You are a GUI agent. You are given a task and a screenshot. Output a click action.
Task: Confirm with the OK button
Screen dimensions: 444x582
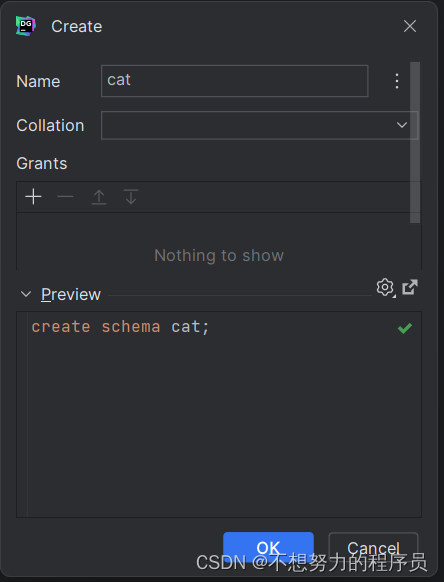268,547
